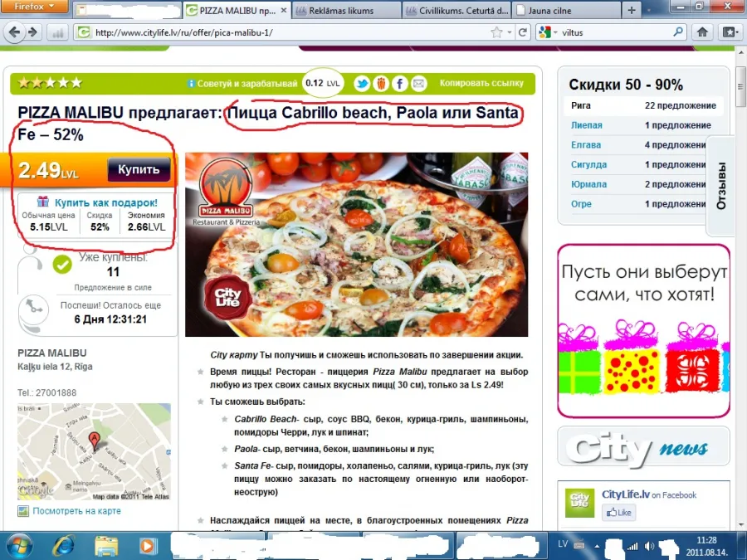Open the CityLife.lv Facebook page link

(626, 494)
